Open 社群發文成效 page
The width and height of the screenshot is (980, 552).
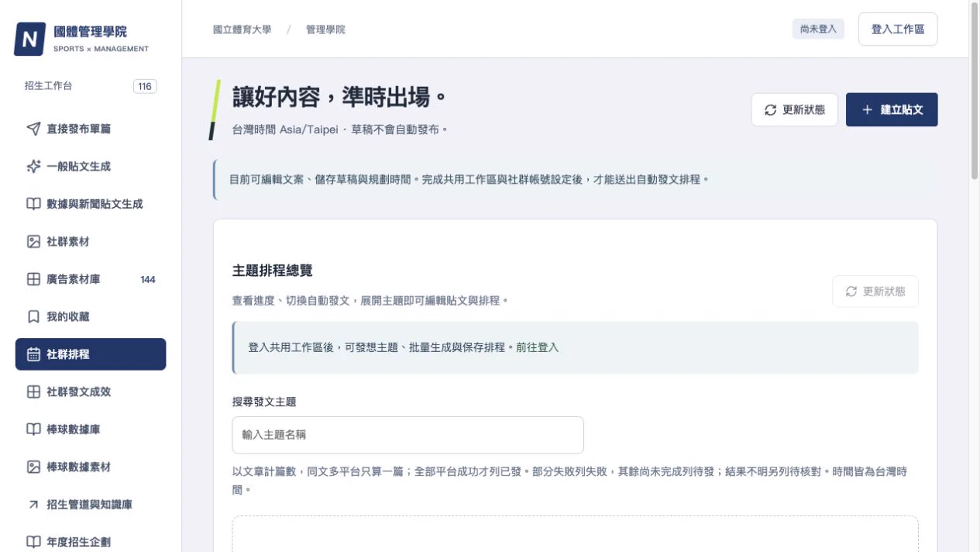[x=91, y=392]
